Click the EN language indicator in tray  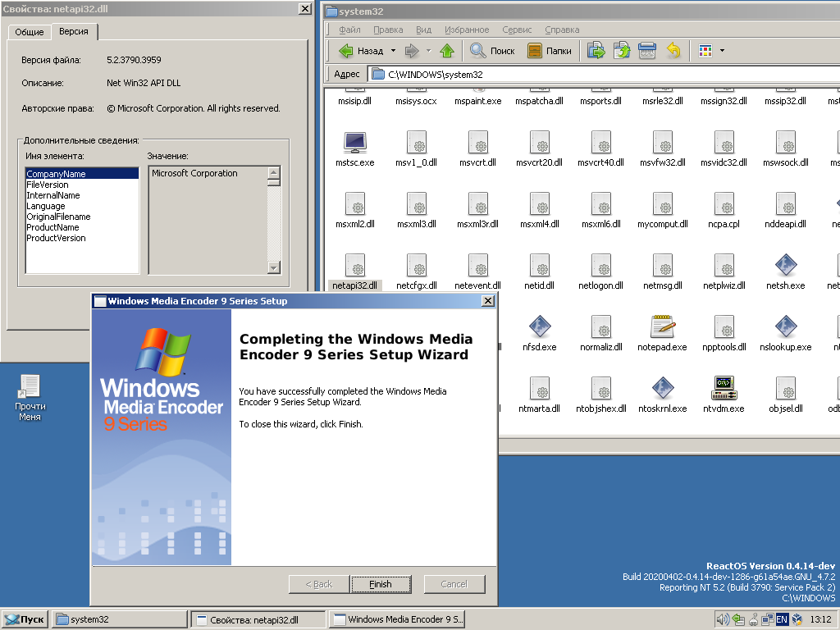point(782,619)
